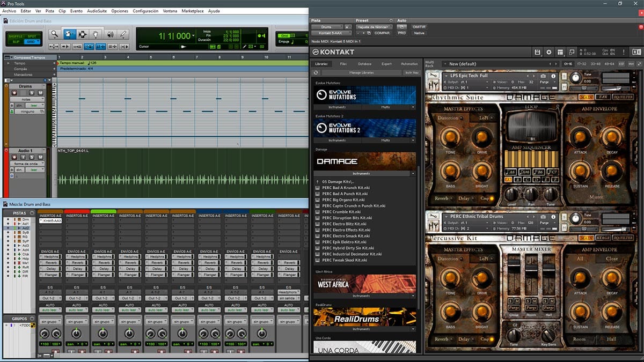
Task: Open LPS Epic Tech wrench edit mode
Action: [433, 75]
